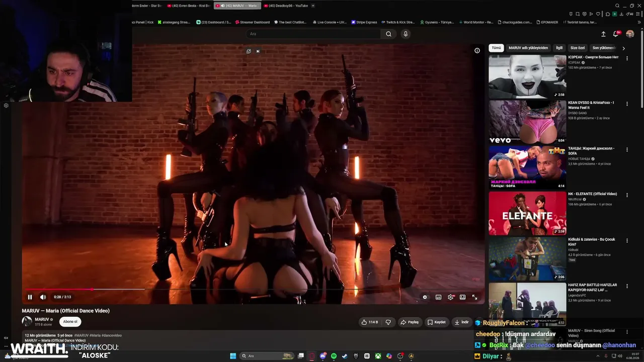Open options menu for IC3PEAK video
The width and height of the screenshot is (644, 362).
coord(627,58)
